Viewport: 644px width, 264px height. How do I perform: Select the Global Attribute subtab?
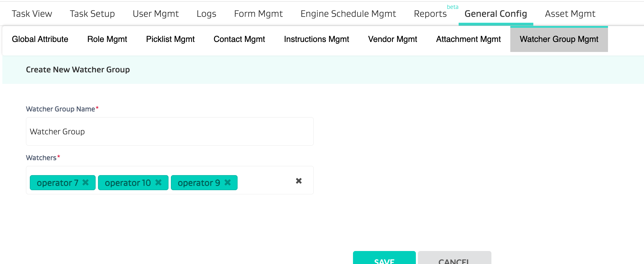40,39
